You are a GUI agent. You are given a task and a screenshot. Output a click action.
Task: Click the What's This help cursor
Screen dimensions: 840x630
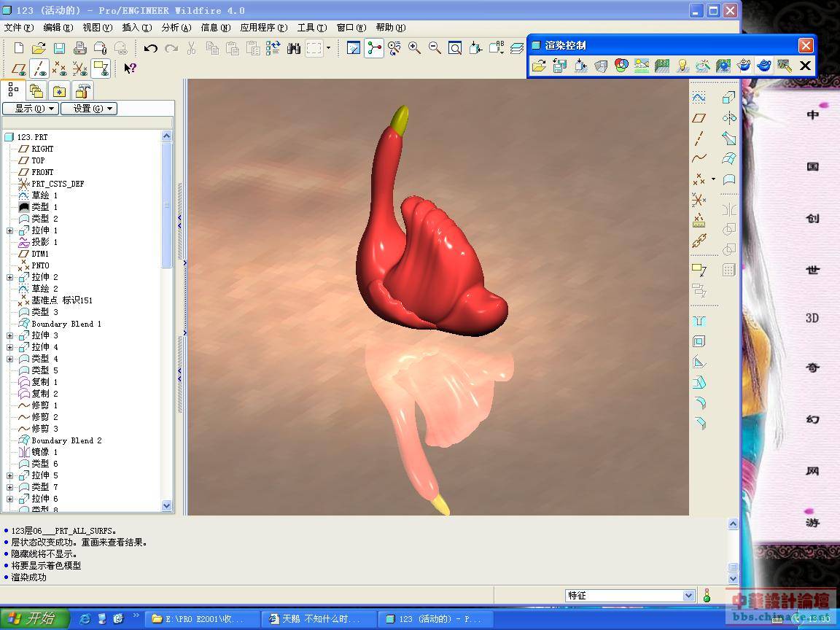[131, 69]
